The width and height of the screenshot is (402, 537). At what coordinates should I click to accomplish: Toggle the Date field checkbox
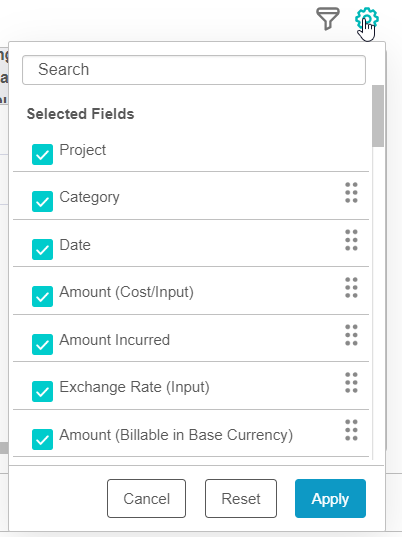coord(42,249)
